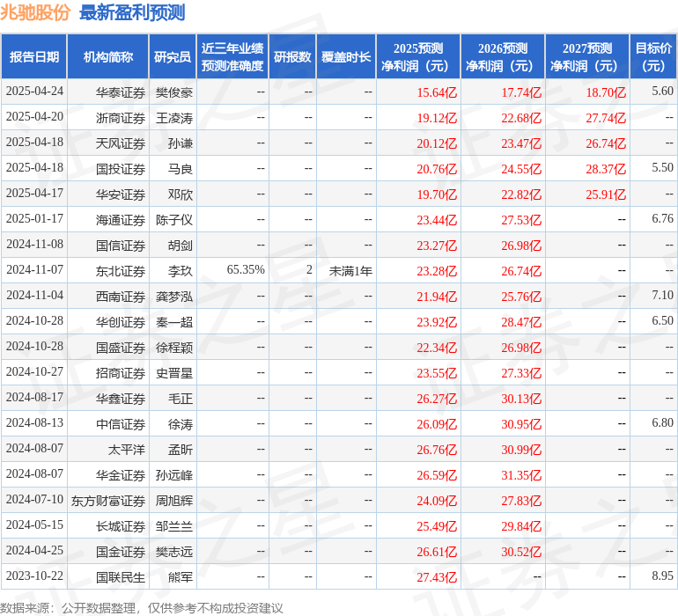
Task: Select the 覆盖时长 column header
Action: [346, 57]
